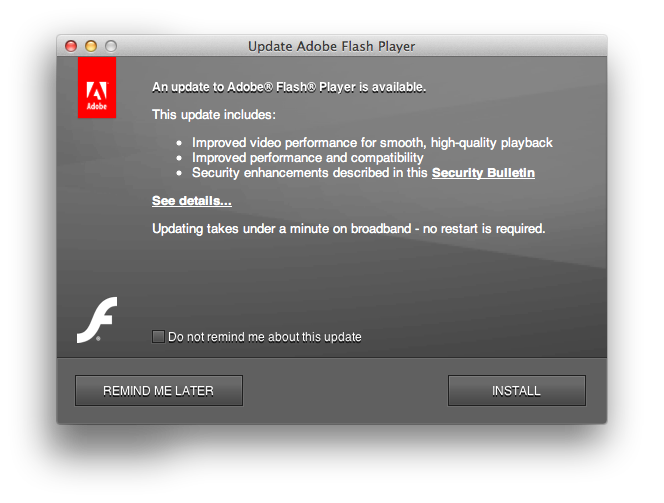Viewport: 664px width, 503px height.
Task: Click the bullet dot before 'Improved video performance'
Action: coord(180,143)
